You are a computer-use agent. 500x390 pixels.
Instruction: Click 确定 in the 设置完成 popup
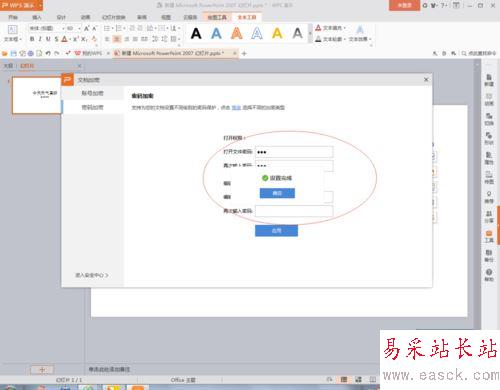(x=277, y=193)
